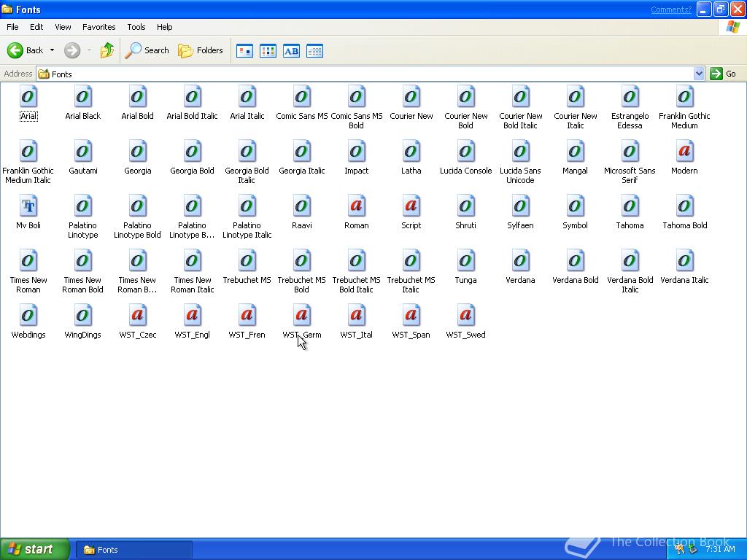Select the Tahoma Bold font icon

click(x=684, y=206)
